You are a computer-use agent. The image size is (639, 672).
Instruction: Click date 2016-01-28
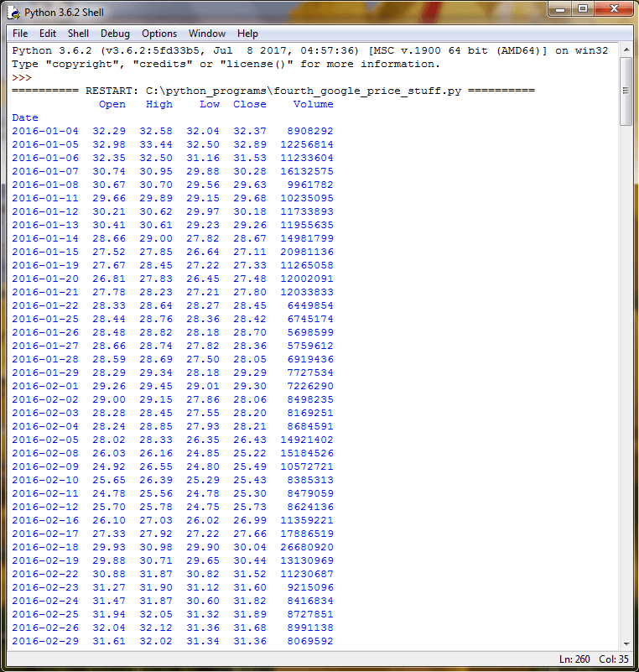coord(45,359)
